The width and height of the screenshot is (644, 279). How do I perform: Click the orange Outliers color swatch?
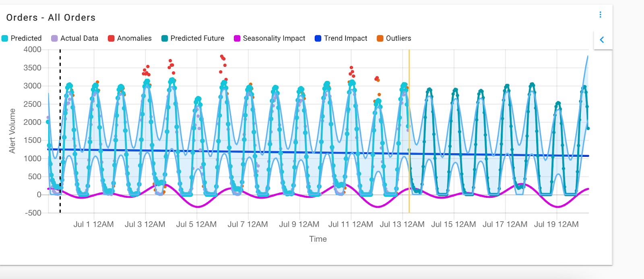380,38
